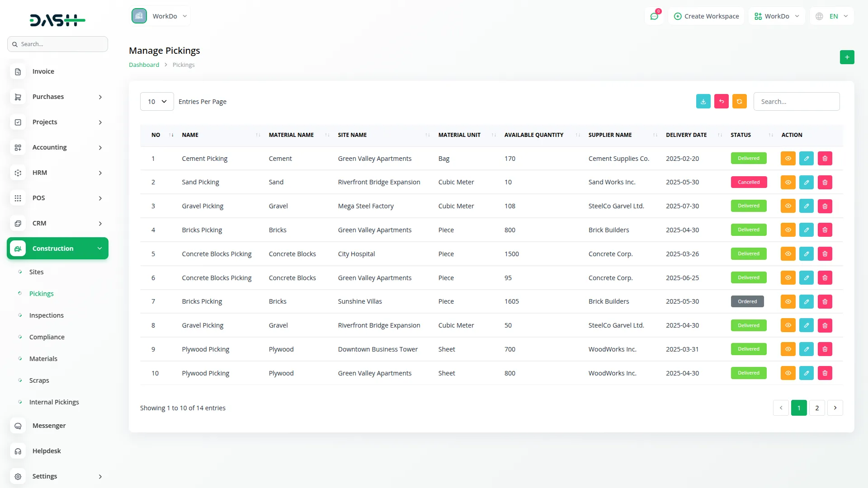Select Internal Pickings in the sidebar
868x488 pixels.
(x=54, y=402)
